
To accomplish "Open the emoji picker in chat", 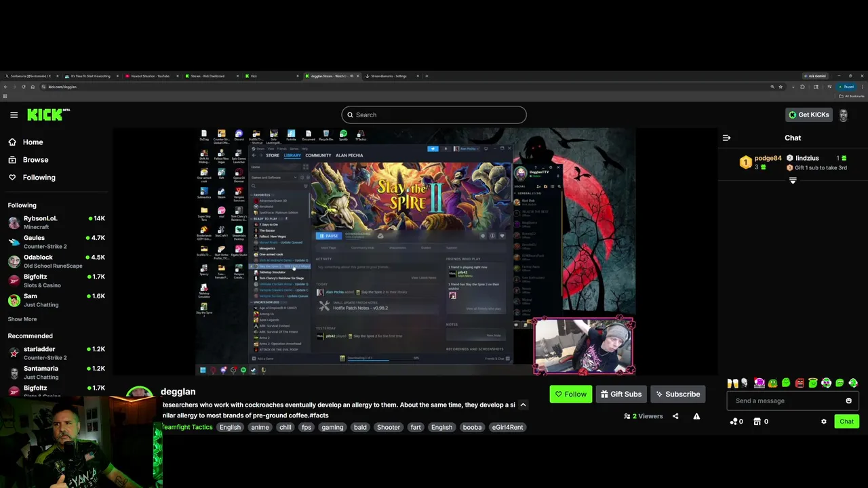I will [848, 401].
